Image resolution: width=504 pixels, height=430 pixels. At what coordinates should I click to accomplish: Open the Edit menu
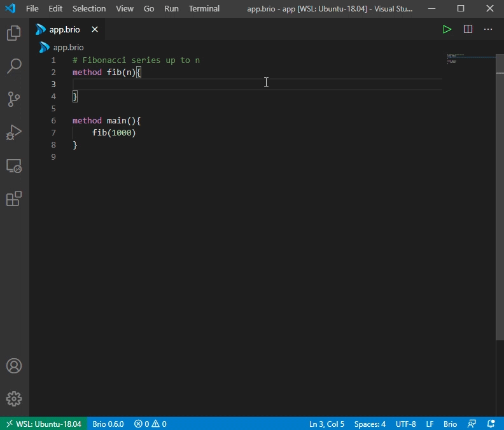(x=55, y=9)
